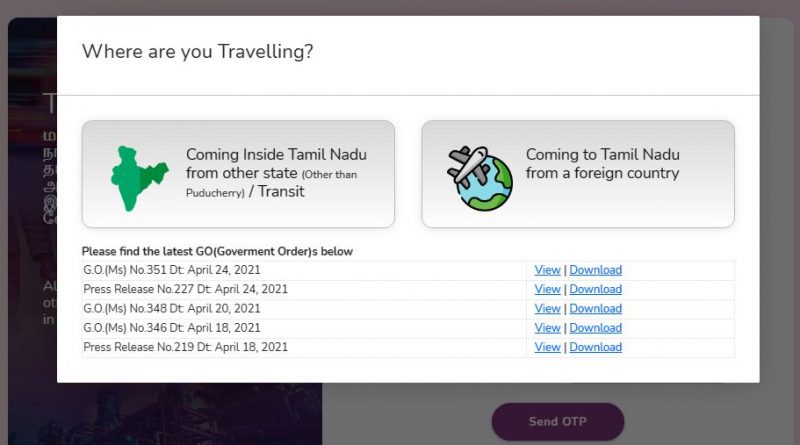Image resolution: width=800 pixels, height=445 pixels.
Task: Click the G.O.(Ms) No.351 row text
Action: [171, 270]
